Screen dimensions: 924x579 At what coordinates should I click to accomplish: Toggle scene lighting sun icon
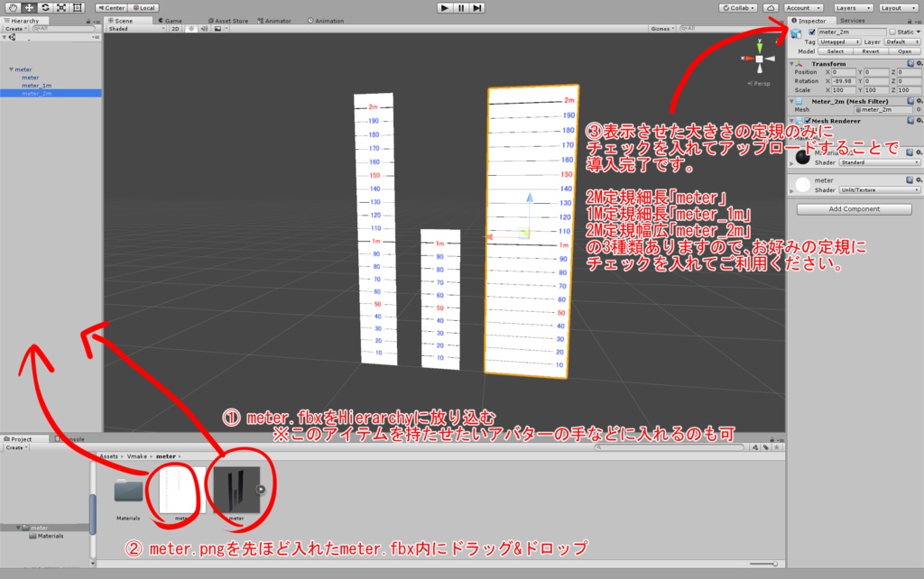(191, 28)
